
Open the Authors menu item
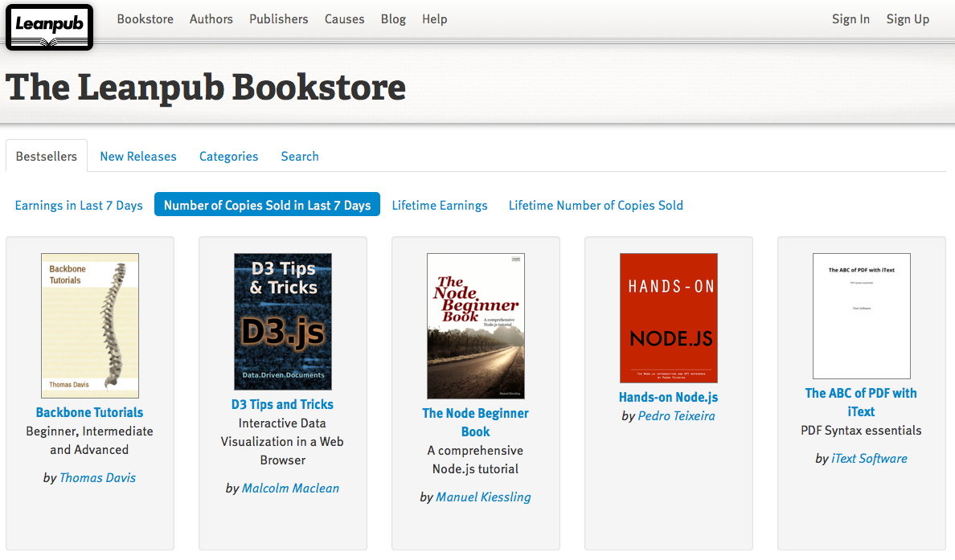[211, 19]
